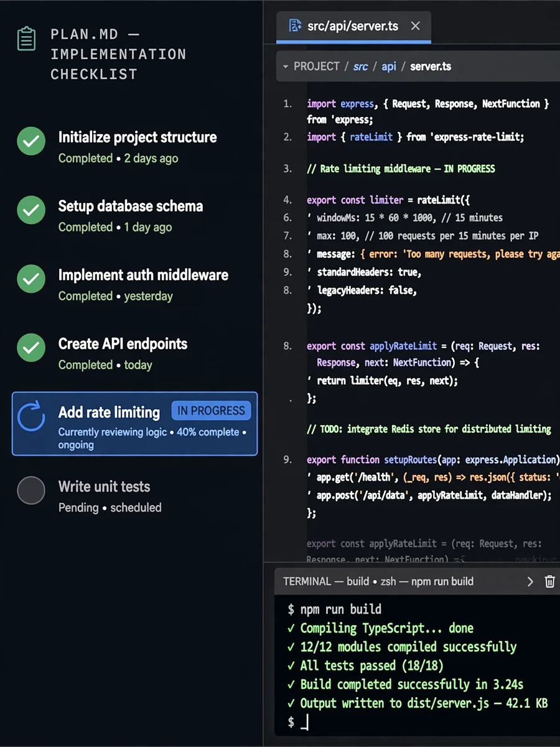The image size is (560, 747).
Task: Open the Initialize project structure task title
Action: point(138,138)
